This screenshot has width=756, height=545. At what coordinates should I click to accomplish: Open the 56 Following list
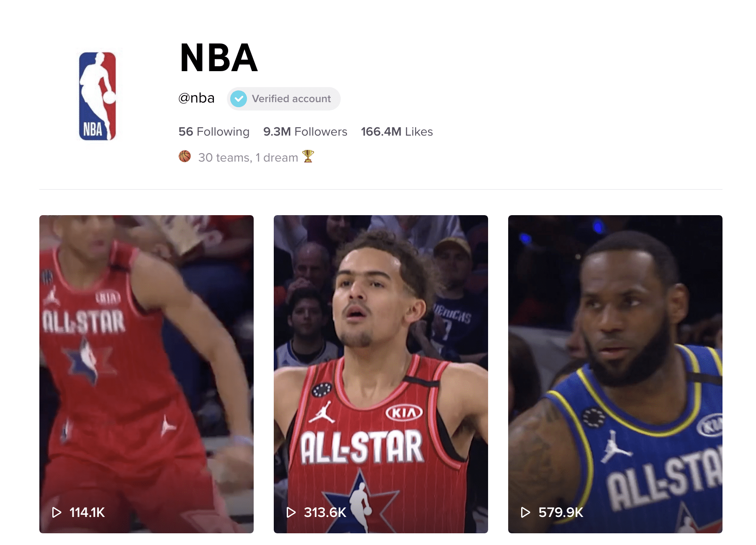tap(214, 132)
